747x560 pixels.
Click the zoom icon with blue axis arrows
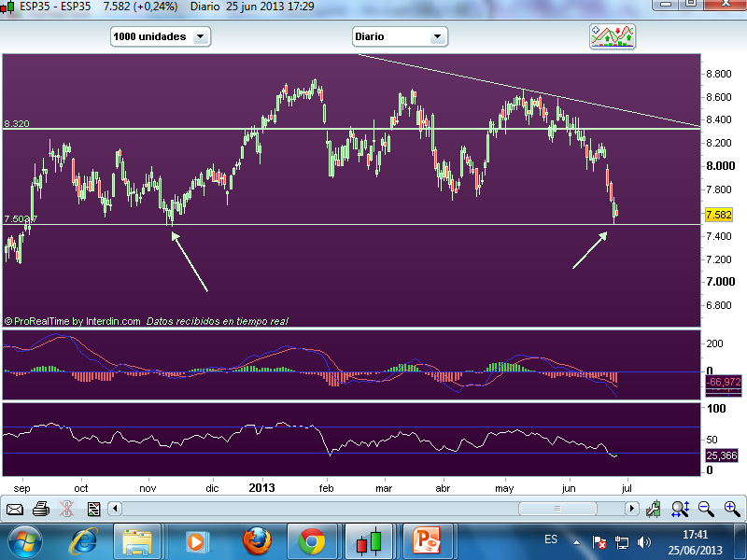(x=681, y=509)
